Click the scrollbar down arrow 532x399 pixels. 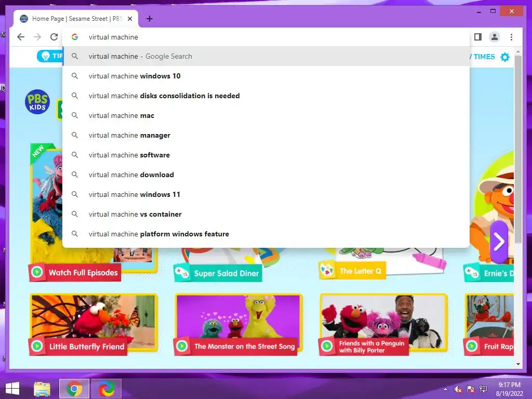click(x=518, y=364)
